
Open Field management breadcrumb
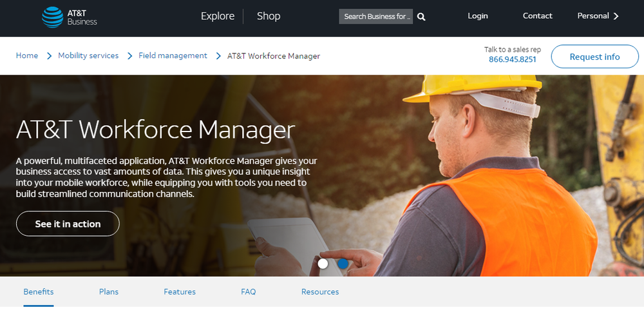tap(173, 55)
